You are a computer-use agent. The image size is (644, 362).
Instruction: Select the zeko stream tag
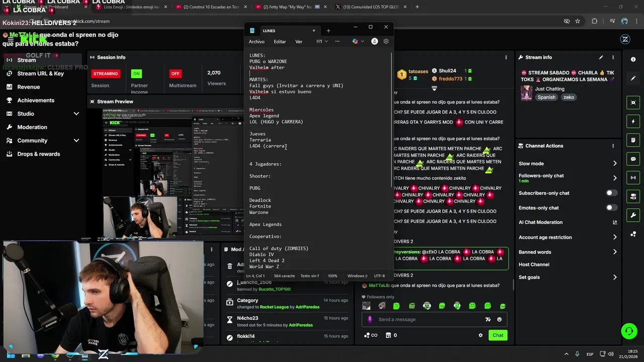[x=569, y=98]
